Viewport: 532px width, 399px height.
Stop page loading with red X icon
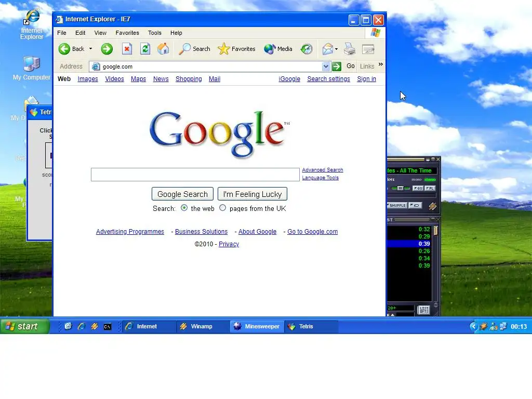[127, 49]
